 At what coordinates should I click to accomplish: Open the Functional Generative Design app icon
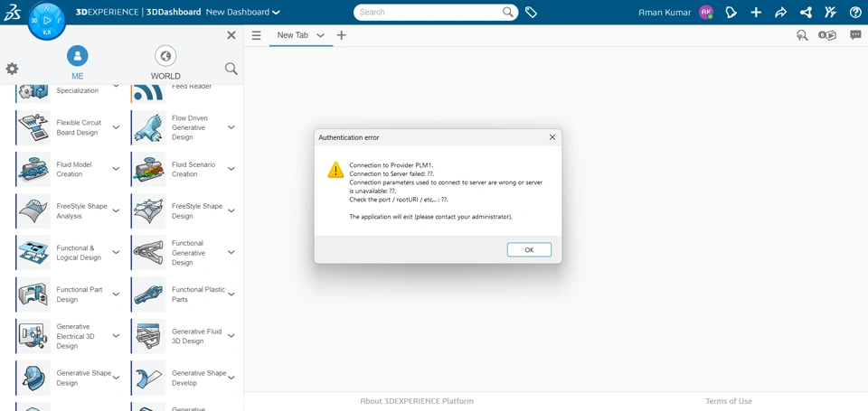[x=148, y=253]
